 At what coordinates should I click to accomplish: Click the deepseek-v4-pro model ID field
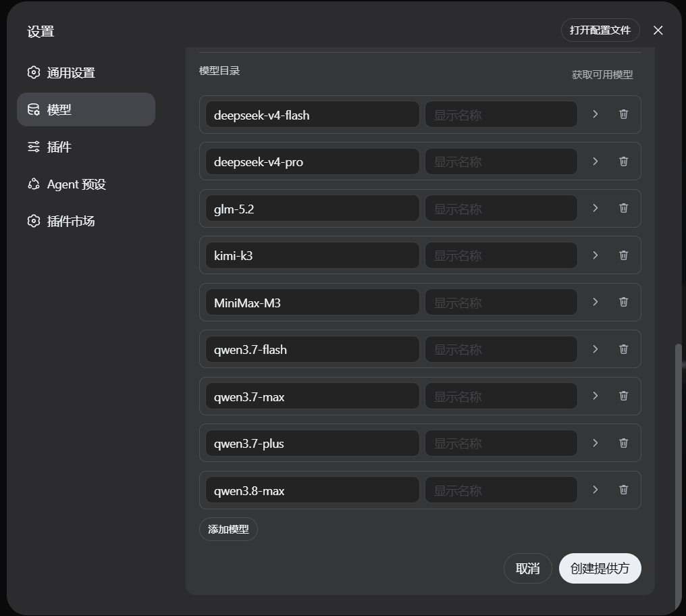point(313,161)
